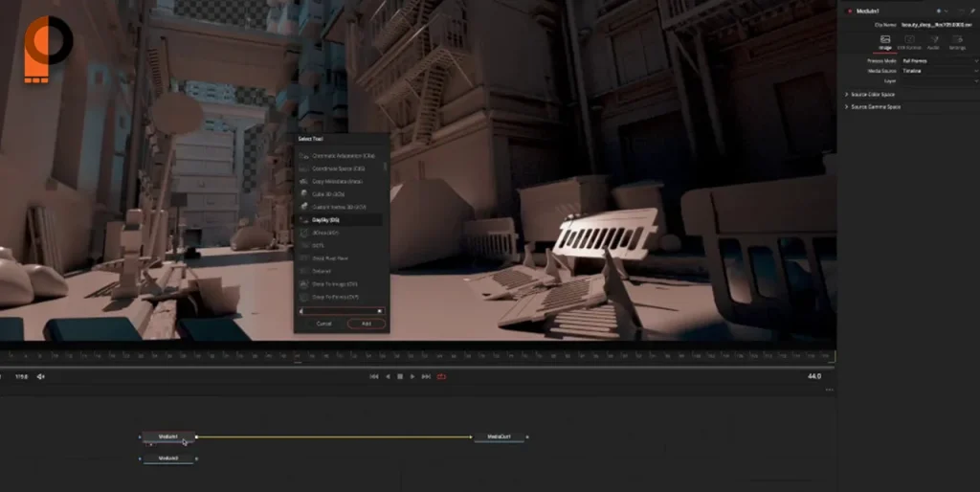Toggle the red enable dot beside MediaIn1 title
The image size is (980, 492).
click(849, 11)
